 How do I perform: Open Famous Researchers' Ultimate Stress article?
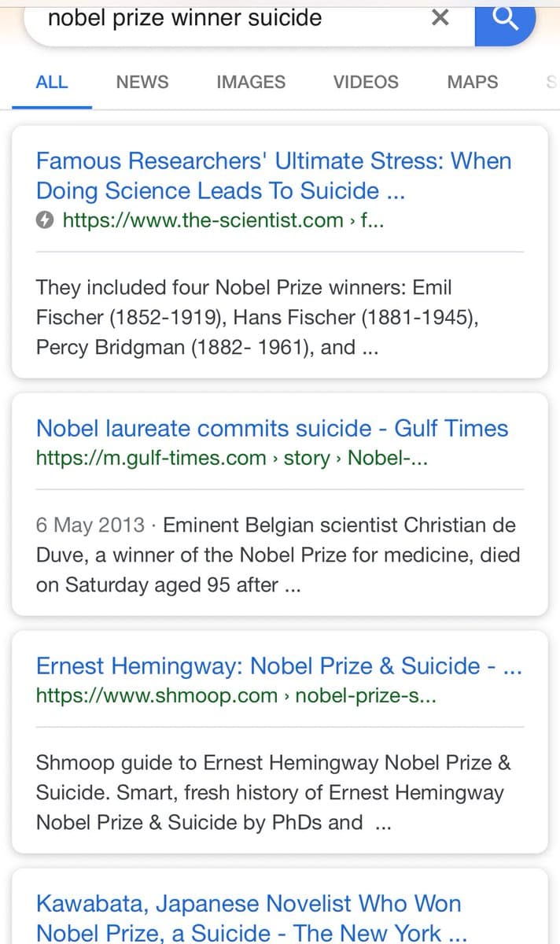pyautogui.click(x=274, y=175)
